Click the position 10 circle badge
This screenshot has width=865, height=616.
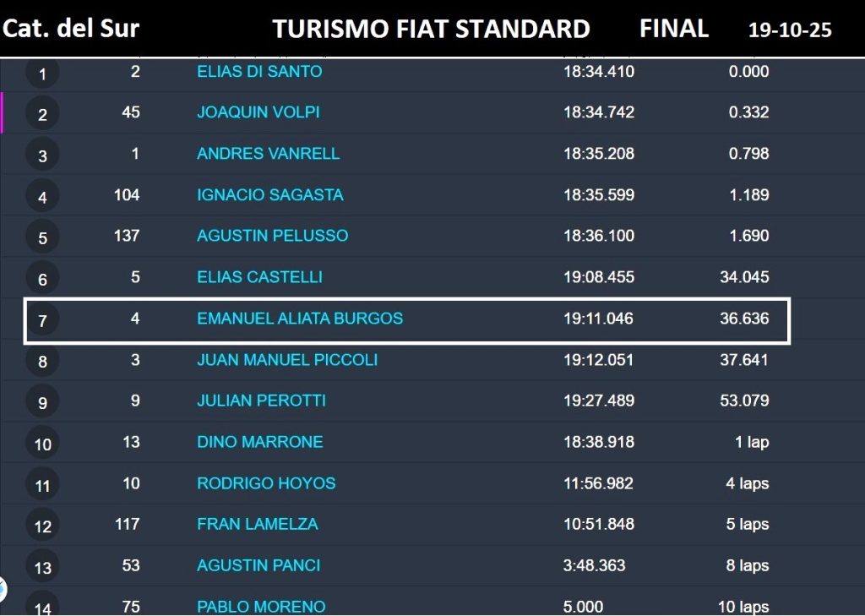tap(42, 444)
